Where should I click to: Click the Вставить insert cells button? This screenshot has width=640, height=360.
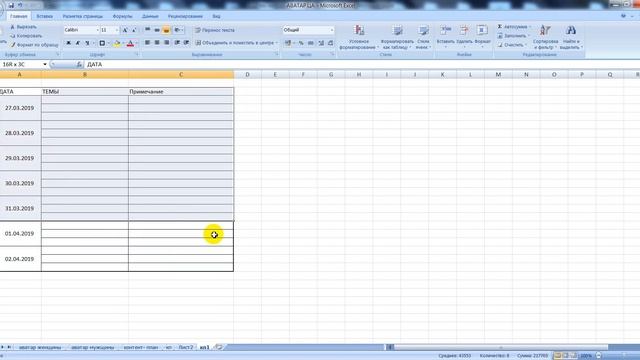445,36
